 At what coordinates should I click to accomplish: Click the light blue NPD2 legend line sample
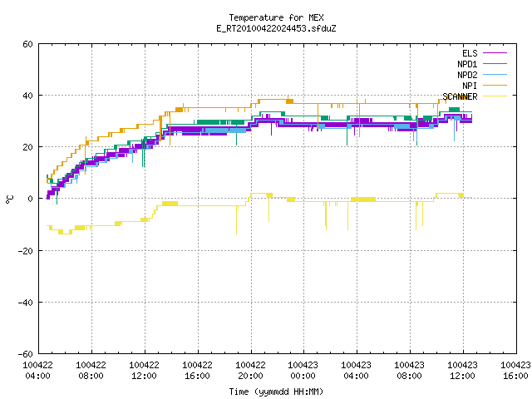click(495, 74)
